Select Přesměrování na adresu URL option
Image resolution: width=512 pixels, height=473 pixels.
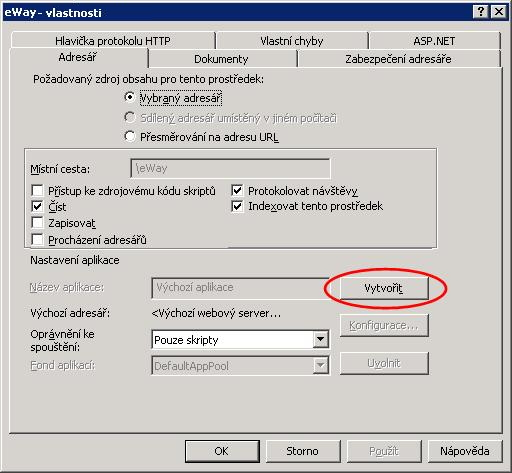(x=129, y=136)
